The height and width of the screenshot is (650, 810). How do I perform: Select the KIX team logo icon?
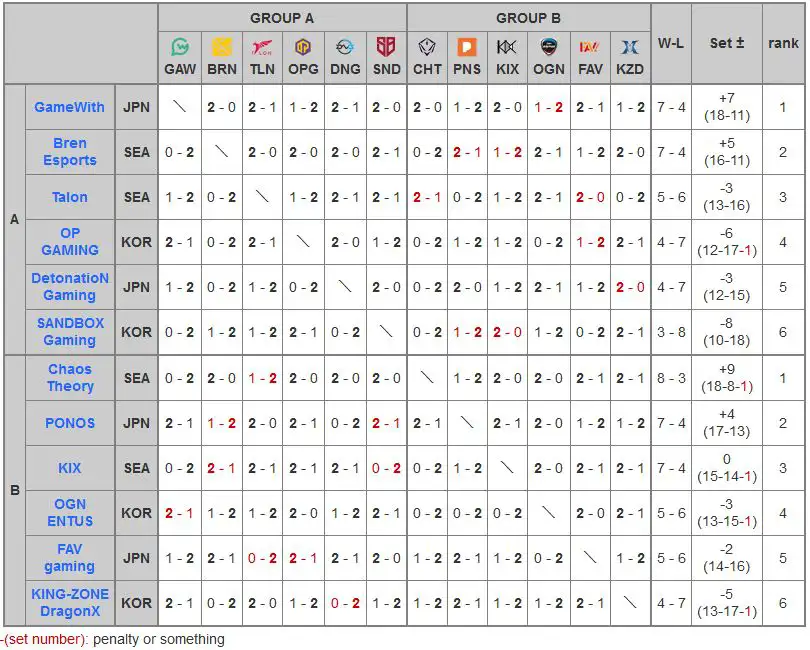[508, 46]
